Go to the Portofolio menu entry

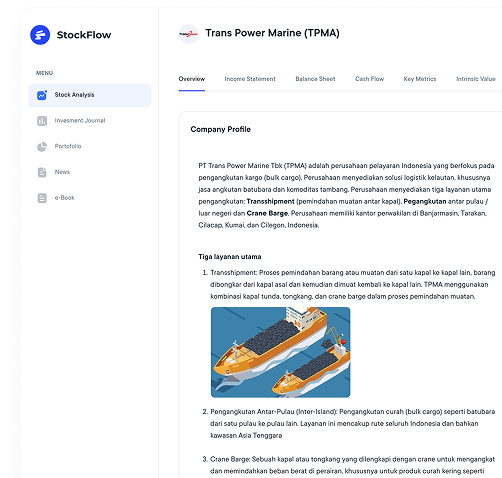89,146
